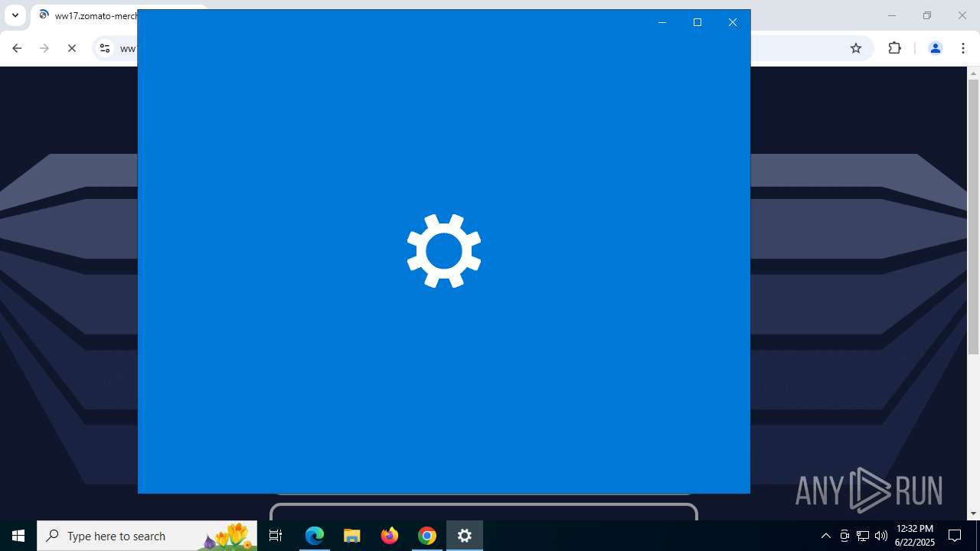This screenshot has height=551, width=980.
Task: Open File Explorer from taskbar
Action: pos(352,536)
